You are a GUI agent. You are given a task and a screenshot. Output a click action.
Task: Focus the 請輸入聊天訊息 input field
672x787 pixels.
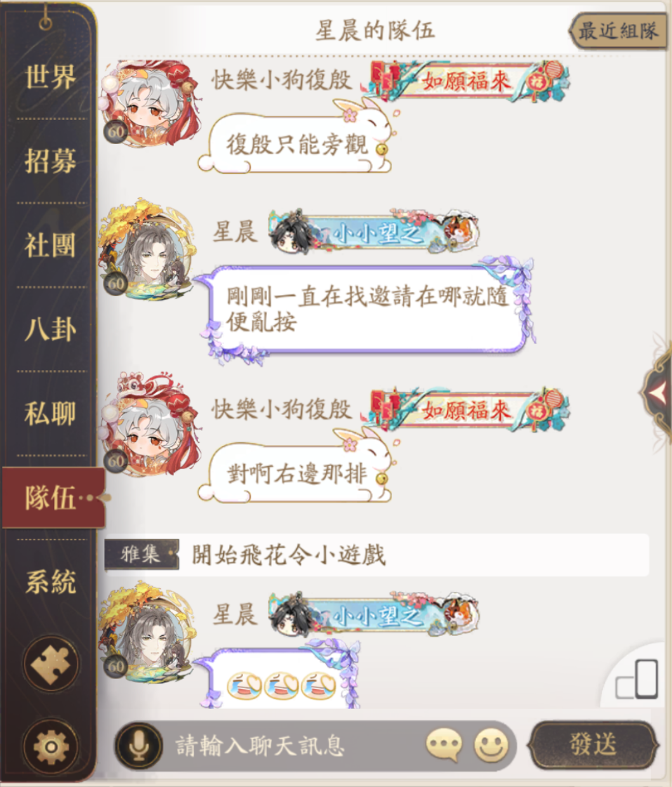click(x=298, y=746)
